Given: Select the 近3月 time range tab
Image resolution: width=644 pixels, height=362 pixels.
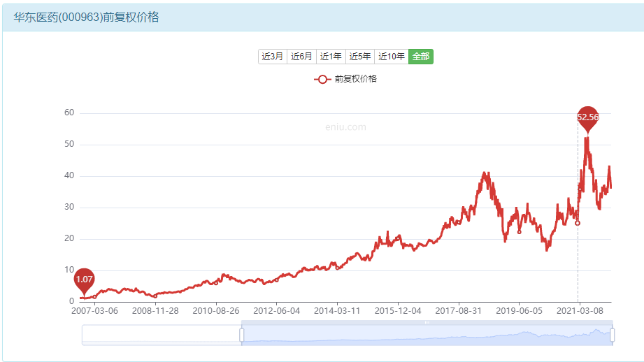Looking at the screenshot, I should pos(273,57).
